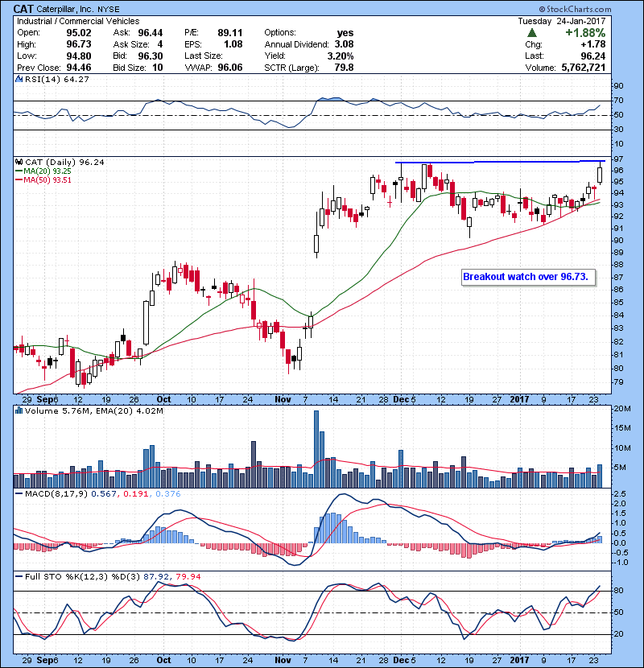Click the Breakout watch over 96.73 annotation box
Image resolution: width=644 pixels, height=668 pixels.
[528, 278]
